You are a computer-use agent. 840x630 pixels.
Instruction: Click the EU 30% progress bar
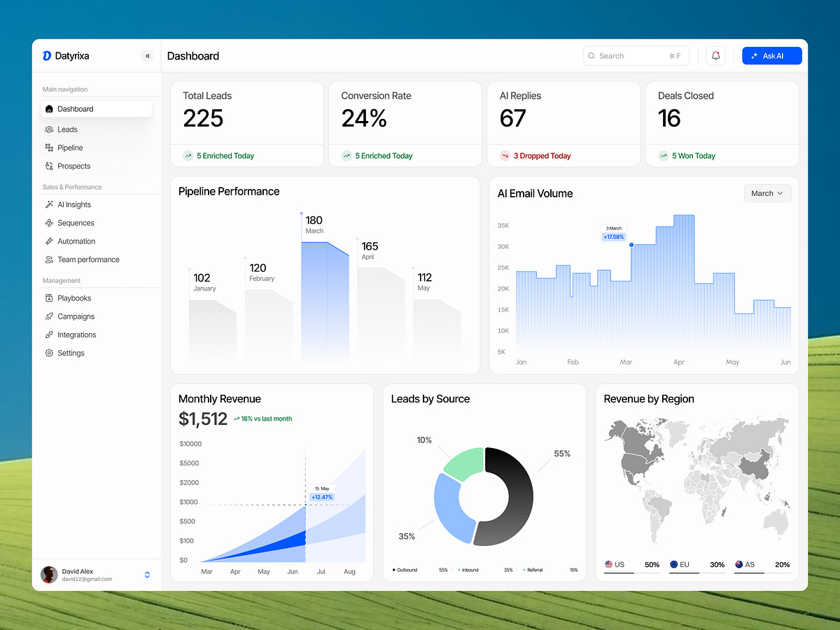(x=696, y=573)
